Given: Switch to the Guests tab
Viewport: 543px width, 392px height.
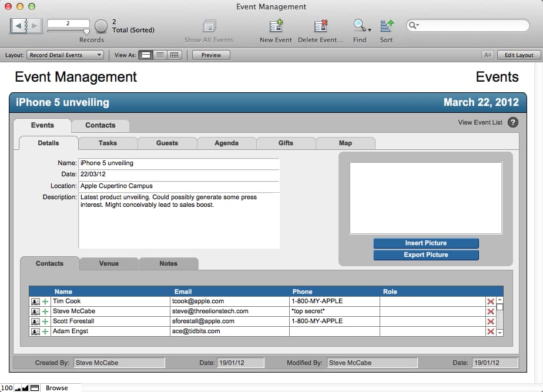Looking at the screenshot, I should pos(167,143).
